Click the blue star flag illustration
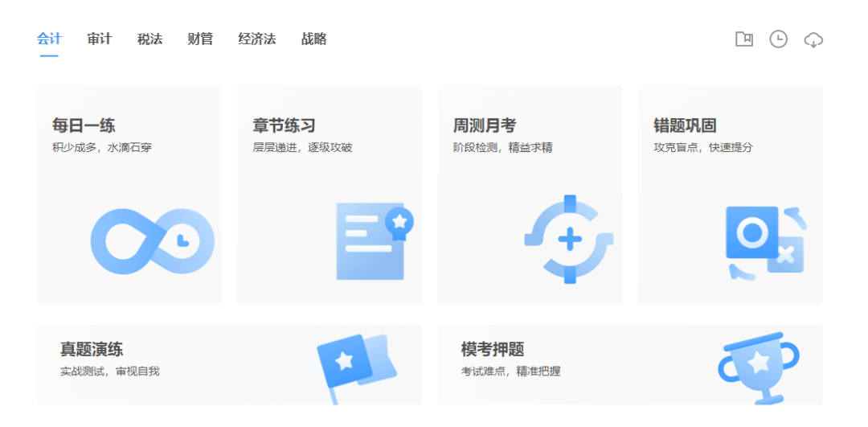The height and width of the screenshot is (427, 868). [357, 367]
